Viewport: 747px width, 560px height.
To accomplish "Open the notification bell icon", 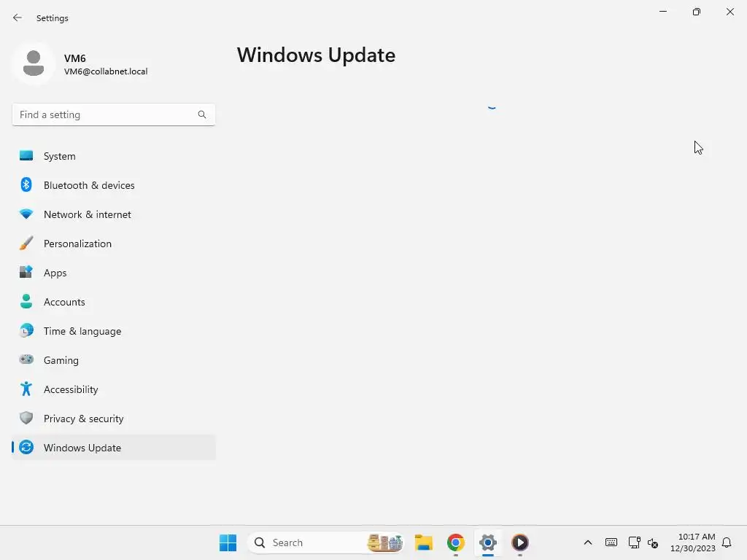I will pyautogui.click(x=727, y=542).
